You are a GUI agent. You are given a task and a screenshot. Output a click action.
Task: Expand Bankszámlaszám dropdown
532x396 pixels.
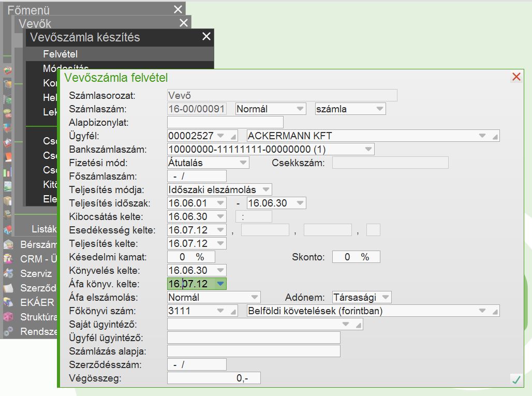(368, 149)
